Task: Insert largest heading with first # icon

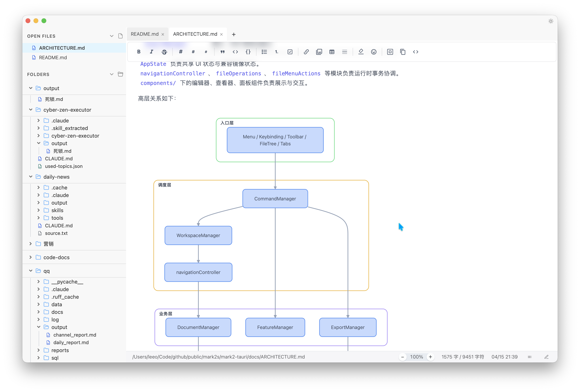Action: 181,52
